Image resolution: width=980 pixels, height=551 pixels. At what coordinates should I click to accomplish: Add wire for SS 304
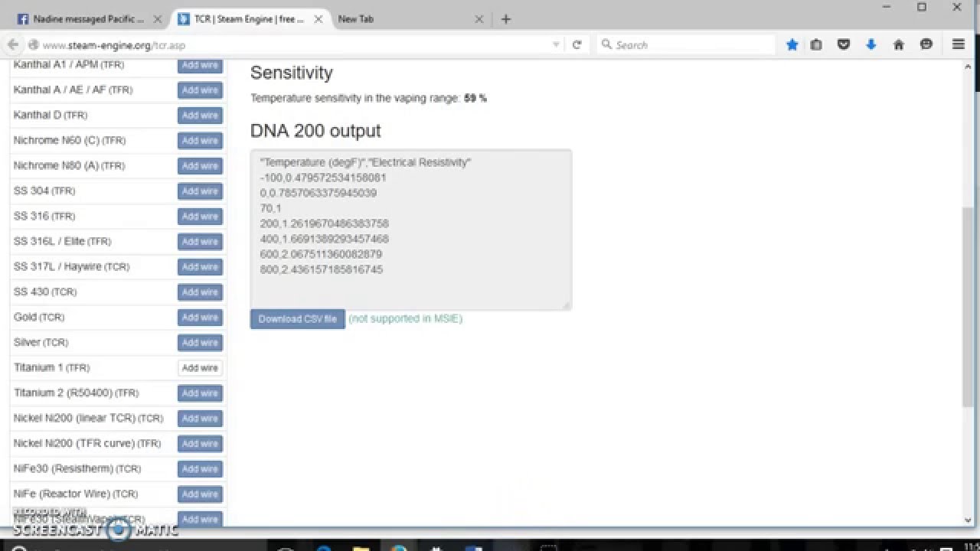(200, 191)
